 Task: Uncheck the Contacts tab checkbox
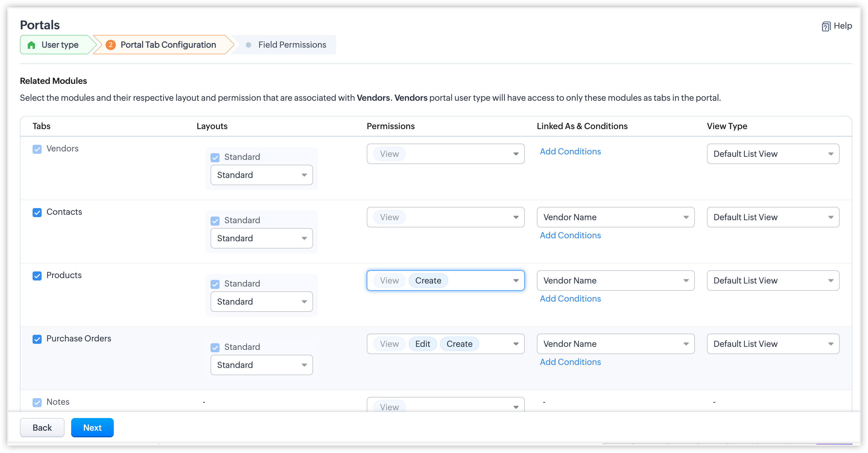[x=37, y=212]
